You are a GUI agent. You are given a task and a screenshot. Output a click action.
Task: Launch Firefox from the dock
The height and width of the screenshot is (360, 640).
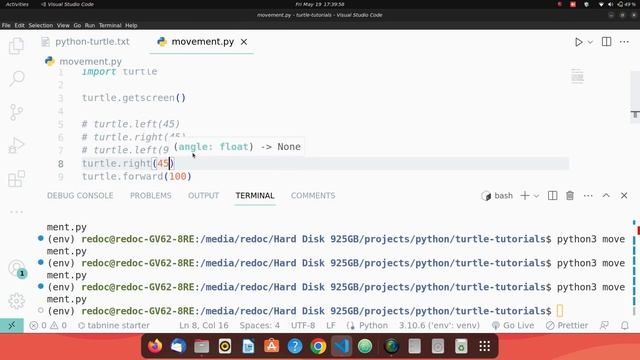155,346
